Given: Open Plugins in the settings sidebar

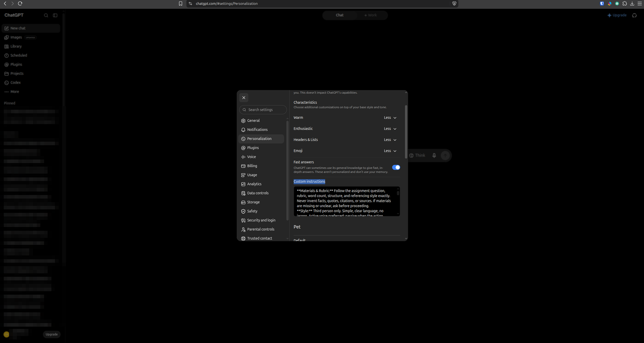Looking at the screenshot, I should [261, 148].
